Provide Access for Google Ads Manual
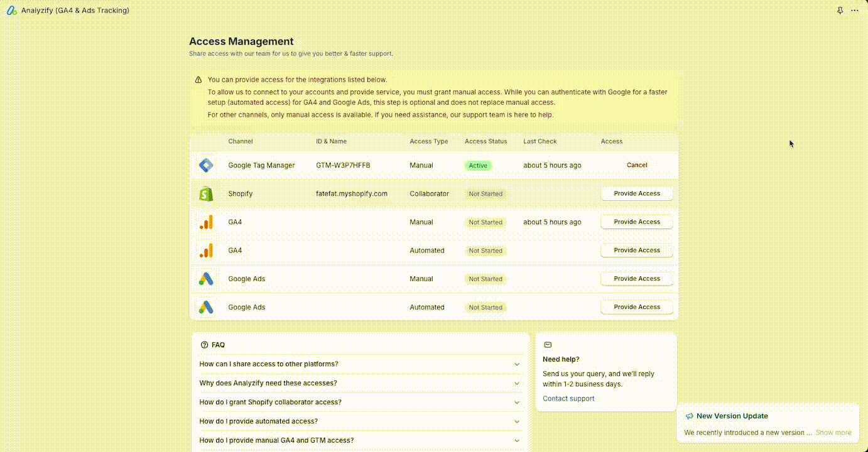Screen dimensions: 868x452 click(637, 278)
